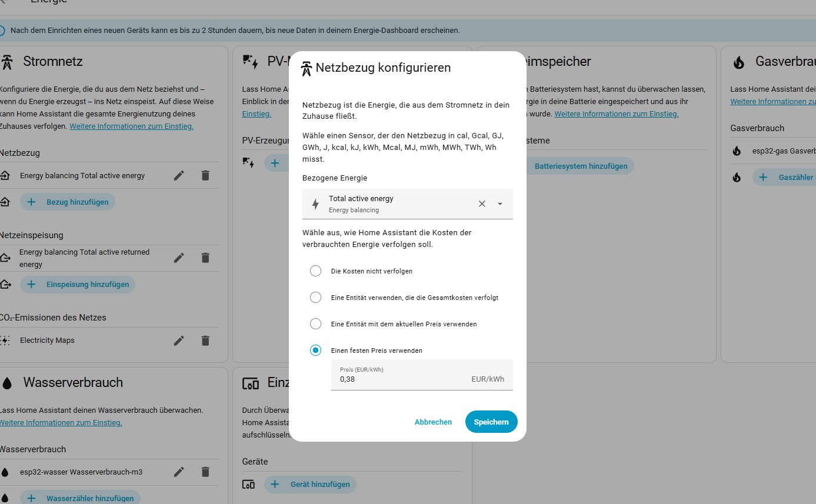Click the Preis (EUR/kWh) input field
This screenshot has width=816, height=504.
pyautogui.click(x=422, y=375)
